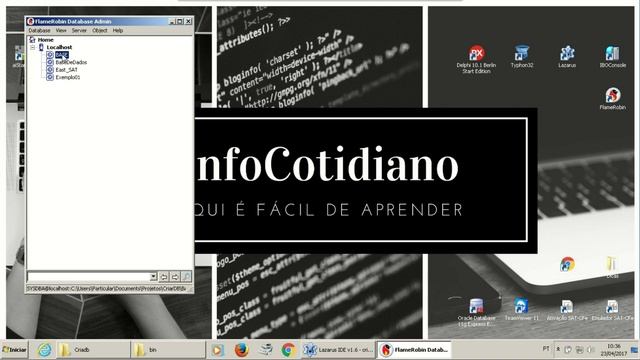Switch to Lazarus IDE taskbar button
640x360 pixels.
pos(338,350)
